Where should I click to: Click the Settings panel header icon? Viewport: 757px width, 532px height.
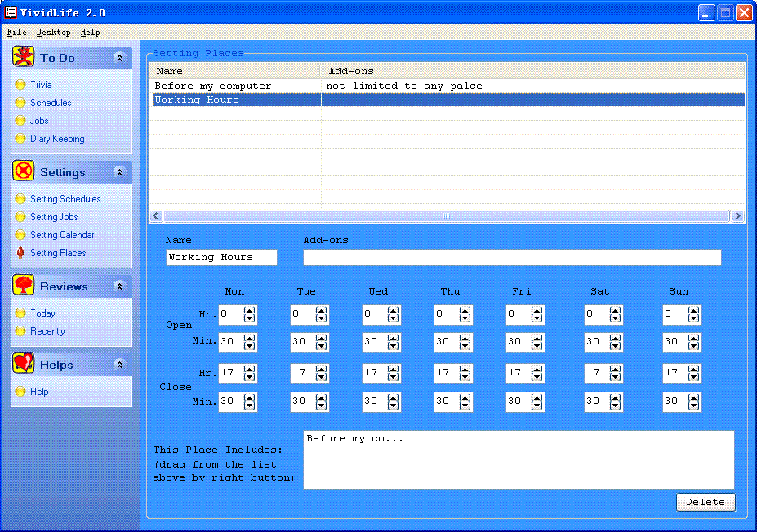pyautogui.click(x=23, y=171)
